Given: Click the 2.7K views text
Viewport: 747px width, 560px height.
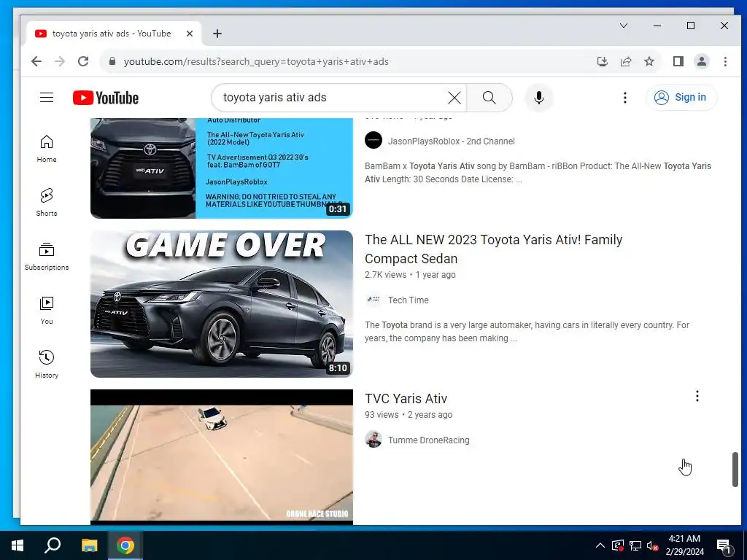Looking at the screenshot, I should (385, 275).
